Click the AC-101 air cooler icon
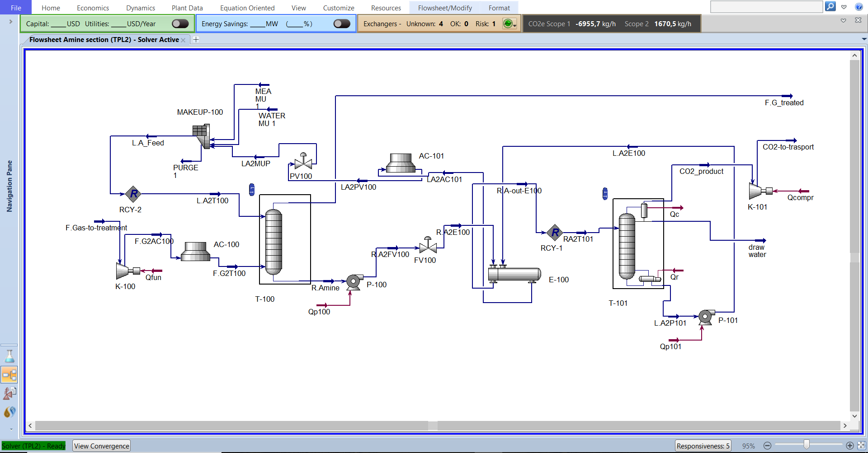868x453 pixels. [401, 163]
